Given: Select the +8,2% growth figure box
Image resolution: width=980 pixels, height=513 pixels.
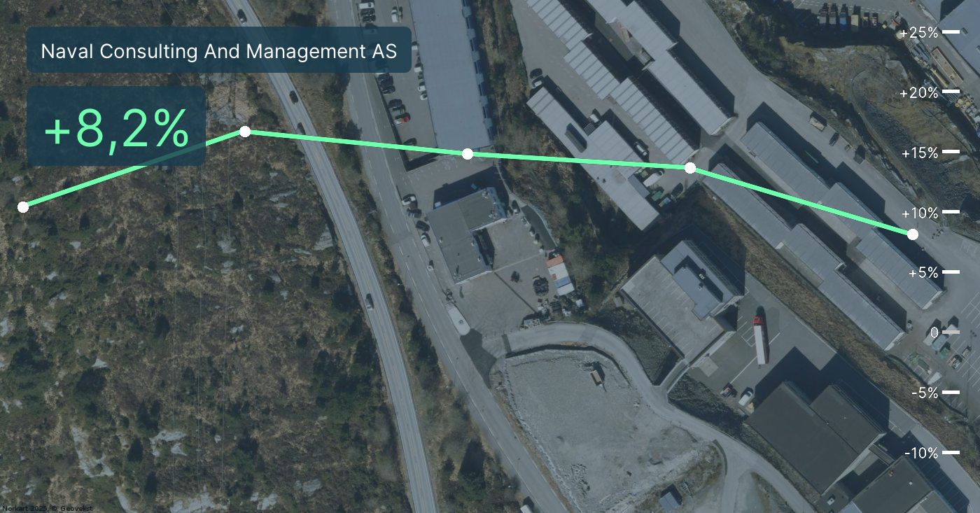Looking at the screenshot, I should coord(116,127).
